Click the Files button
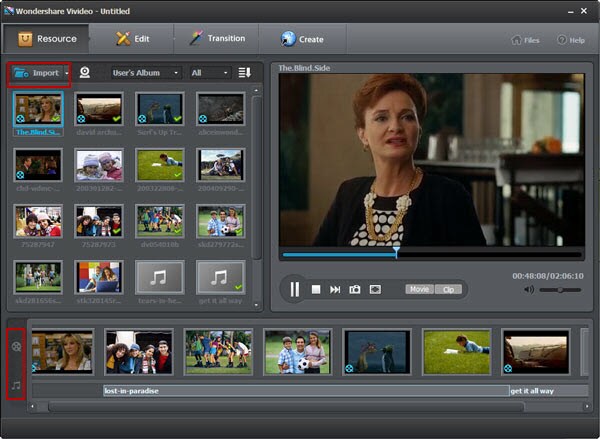Screen dimensions: 600x439 (525, 40)
